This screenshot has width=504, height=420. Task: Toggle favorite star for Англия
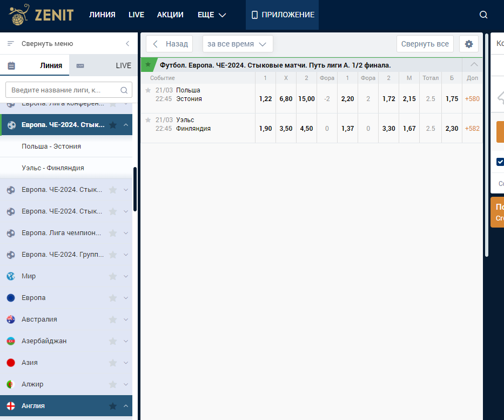click(x=113, y=406)
